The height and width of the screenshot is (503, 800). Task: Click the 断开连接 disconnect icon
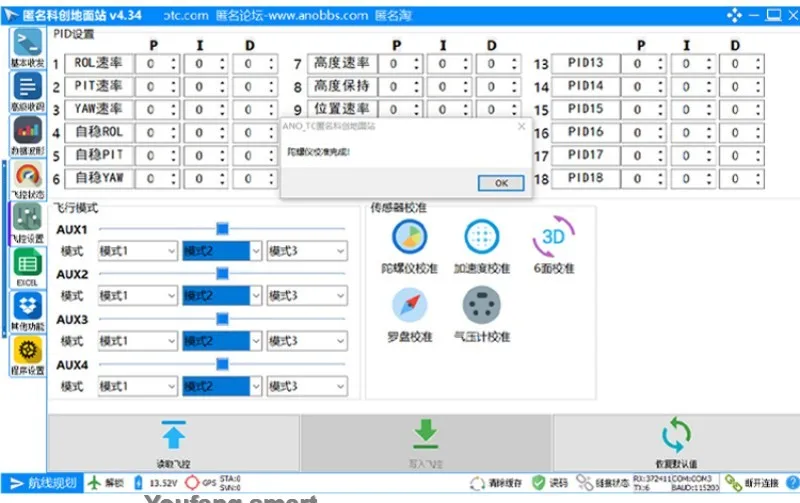click(x=733, y=483)
